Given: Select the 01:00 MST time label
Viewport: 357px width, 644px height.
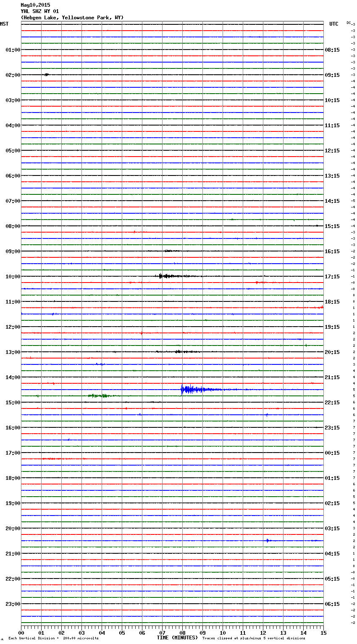Looking at the screenshot, I should 13,50.
